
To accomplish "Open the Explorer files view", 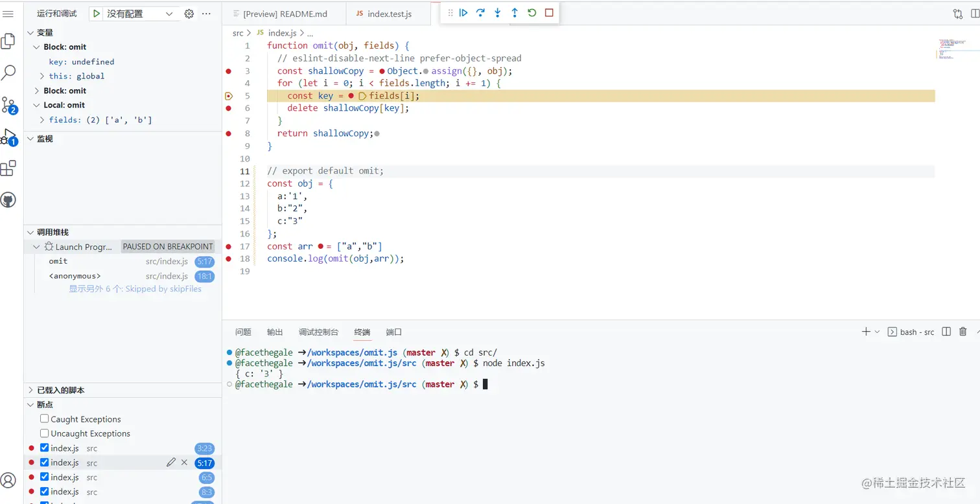I will click(8, 41).
